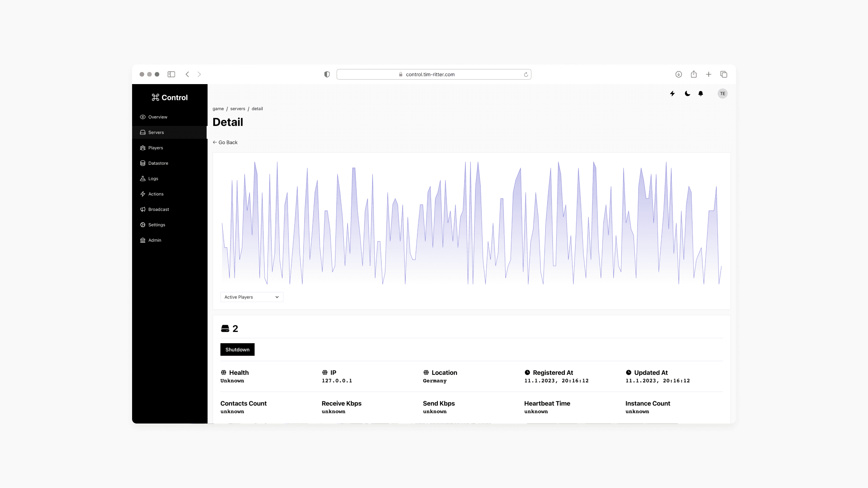Click the Overview navigation icon
The height and width of the screenshot is (488, 868).
(x=143, y=117)
